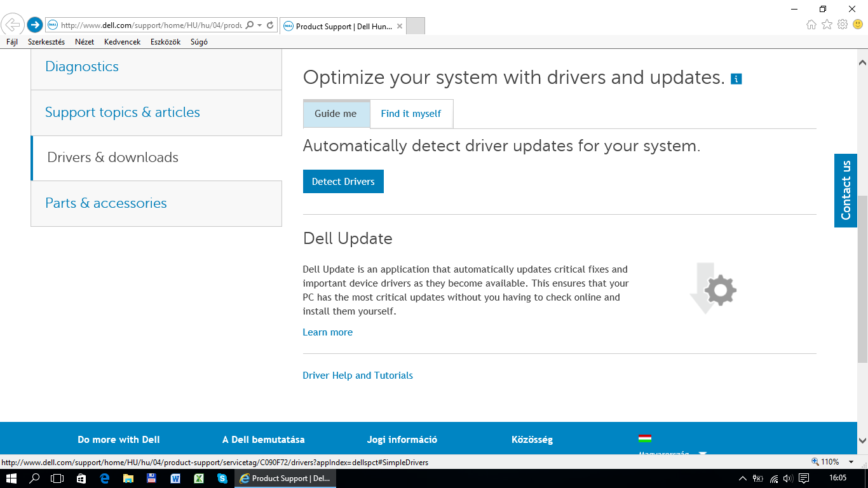This screenshot has height=488, width=868.
Task: Select Drivers & downloads sidebar item
Action: pos(156,158)
